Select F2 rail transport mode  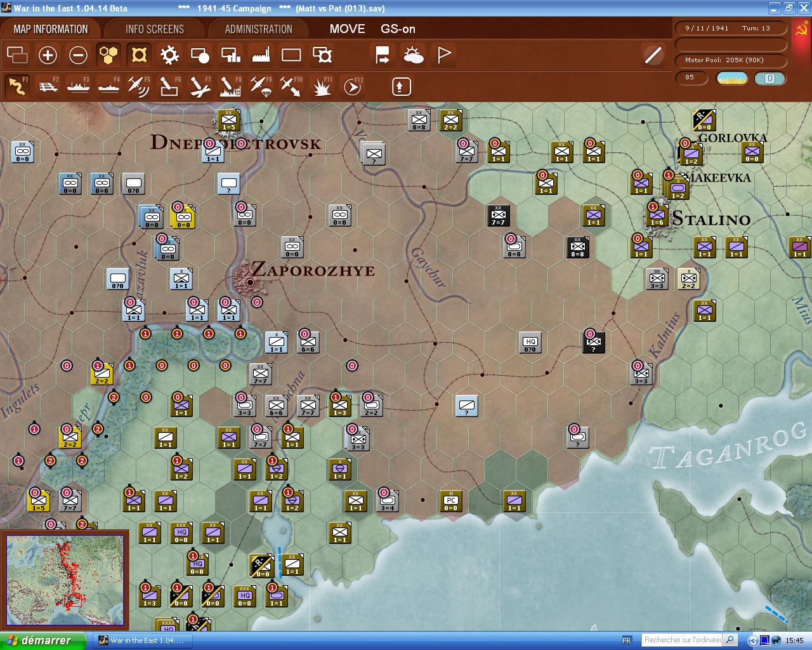pos(48,86)
